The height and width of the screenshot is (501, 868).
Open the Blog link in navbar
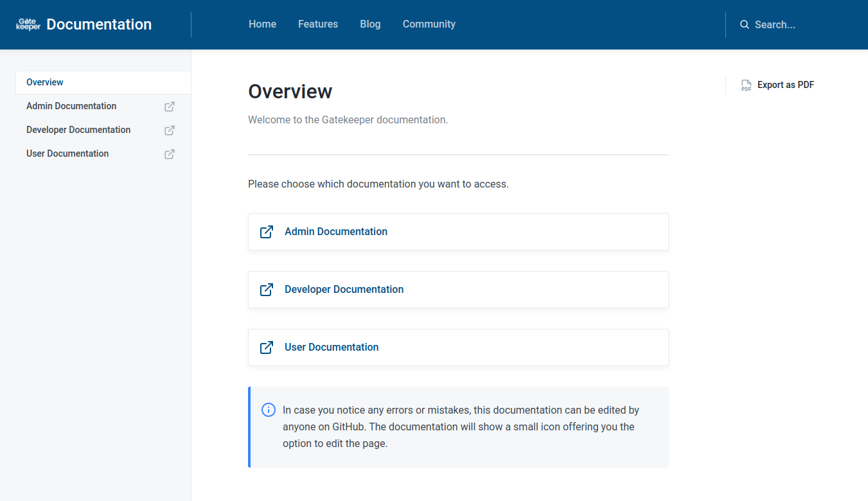tap(370, 24)
